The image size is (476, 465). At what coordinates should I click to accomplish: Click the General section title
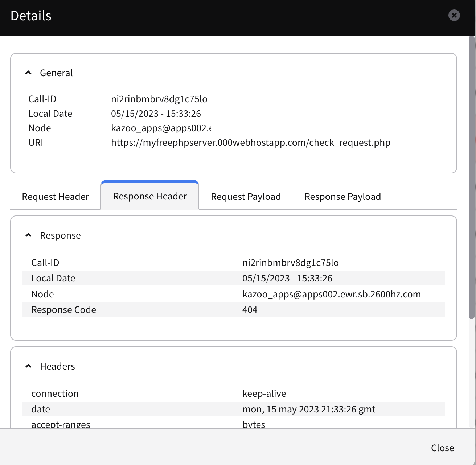(x=56, y=73)
